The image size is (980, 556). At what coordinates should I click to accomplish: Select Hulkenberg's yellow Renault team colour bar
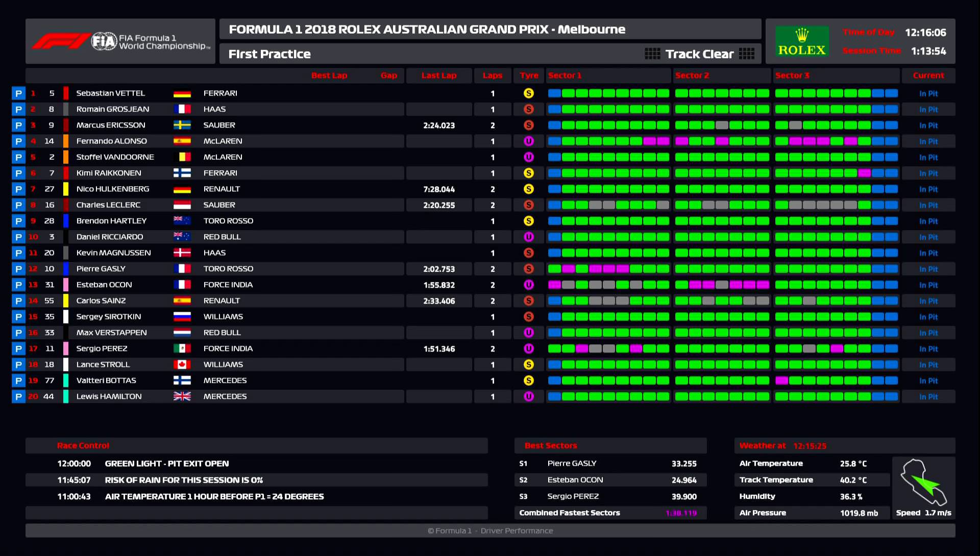[66, 189]
